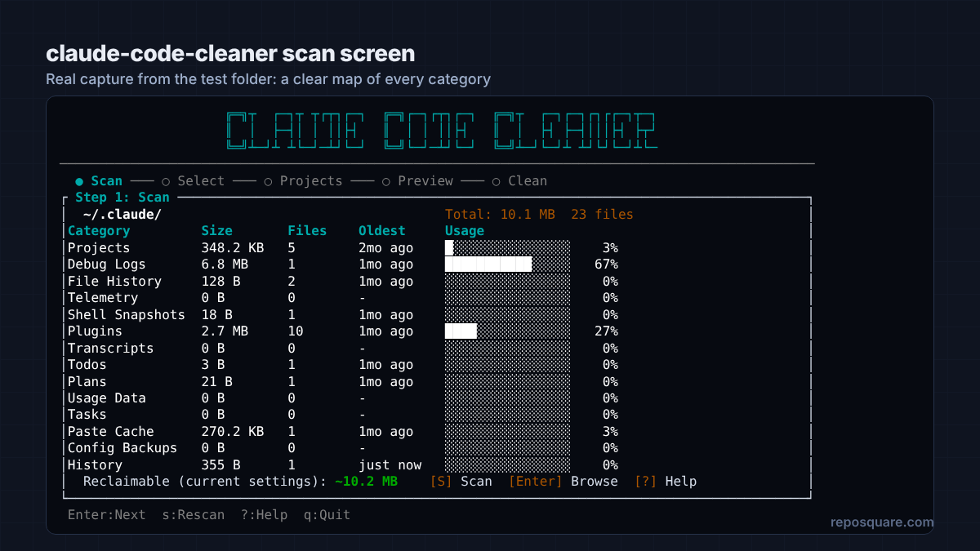Click the [?] Help action
Image resolution: width=980 pixels, height=551 pixels.
click(x=666, y=482)
